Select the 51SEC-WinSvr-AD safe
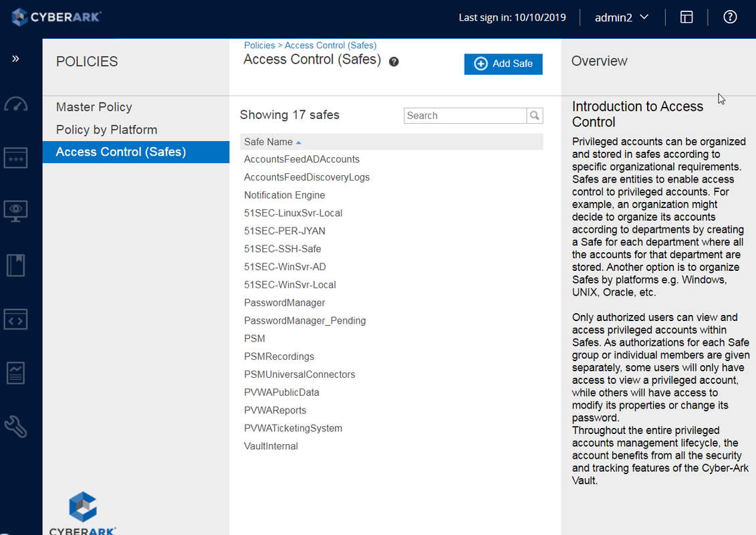The width and height of the screenshot is (756, 535). point(285,267)
